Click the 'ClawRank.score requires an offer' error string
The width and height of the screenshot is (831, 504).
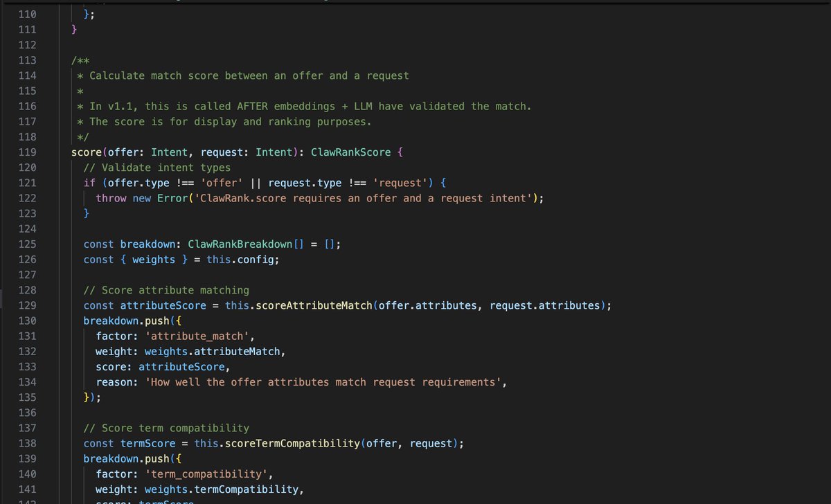coord(363,199)
